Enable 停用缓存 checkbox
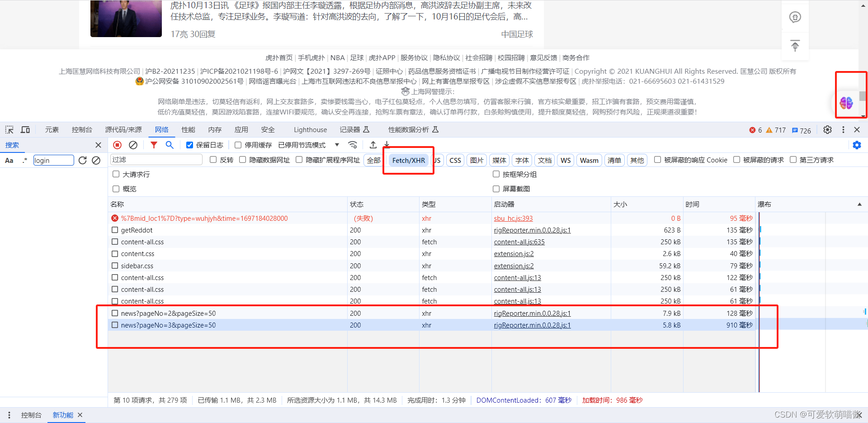 click(238, 145)
